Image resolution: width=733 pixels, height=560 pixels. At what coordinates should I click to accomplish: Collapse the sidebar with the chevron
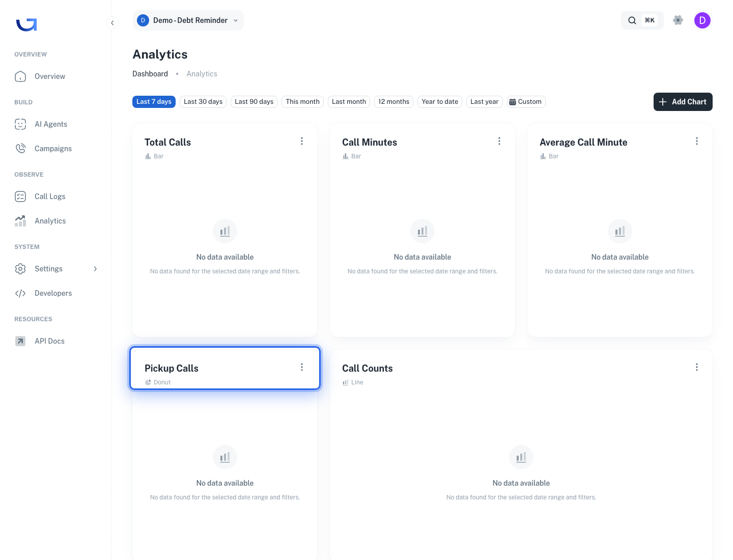click(112, 23)
